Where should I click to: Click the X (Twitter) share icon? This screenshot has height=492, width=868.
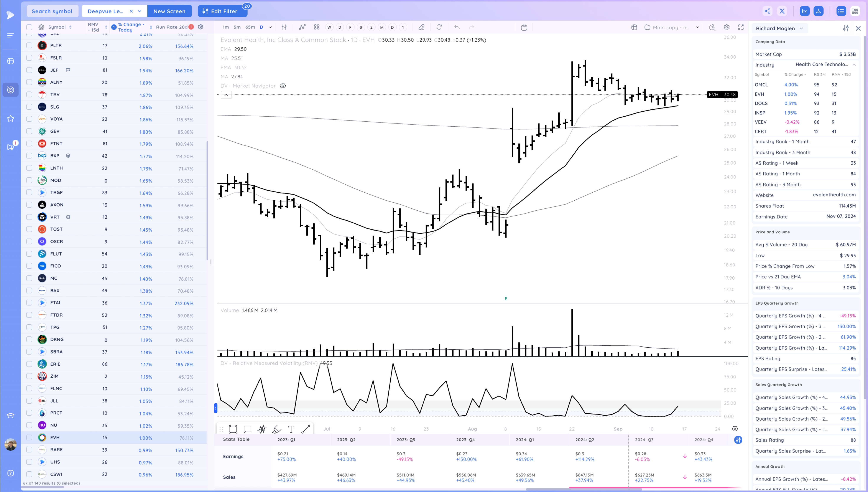(x=782, y=11)
